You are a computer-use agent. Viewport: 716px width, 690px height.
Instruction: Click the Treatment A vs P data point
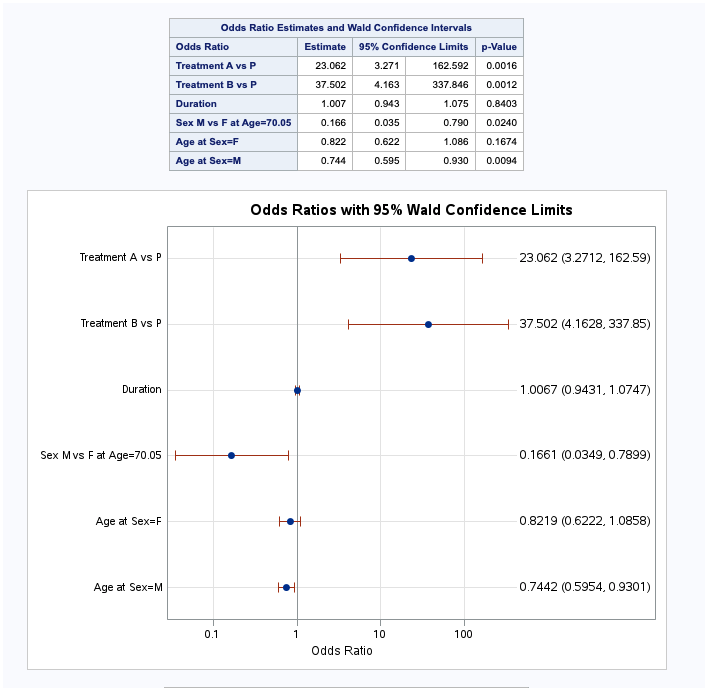coord(411,258)
